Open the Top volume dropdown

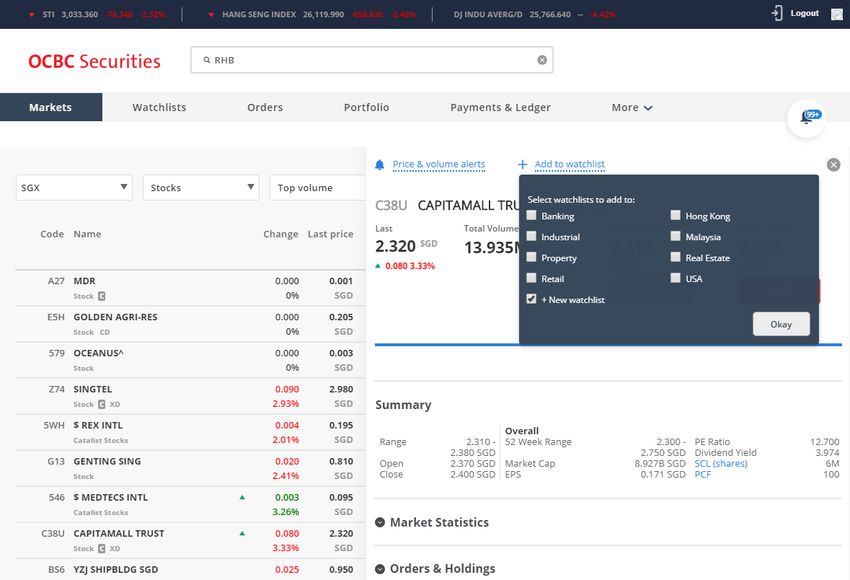pyautogui.click(x=318, y=188)
